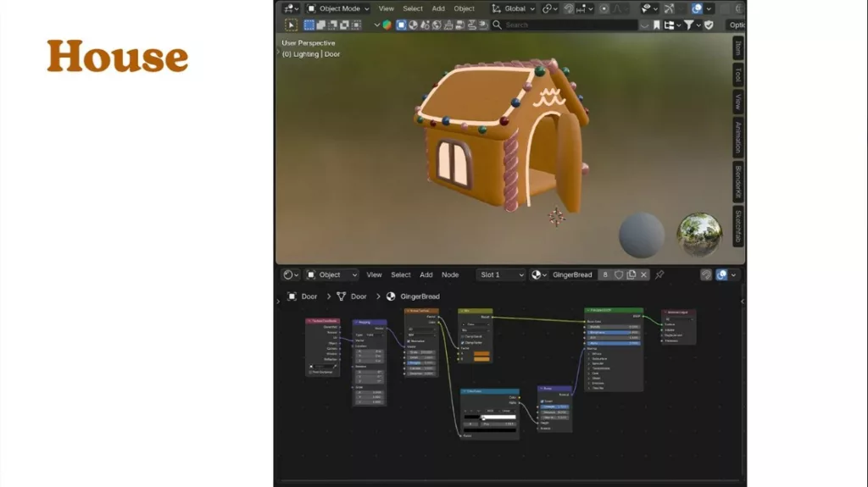Toggle Normalize checkbox in Noise Texture node
Screen dimensions: 868x487
pos(409,341)
